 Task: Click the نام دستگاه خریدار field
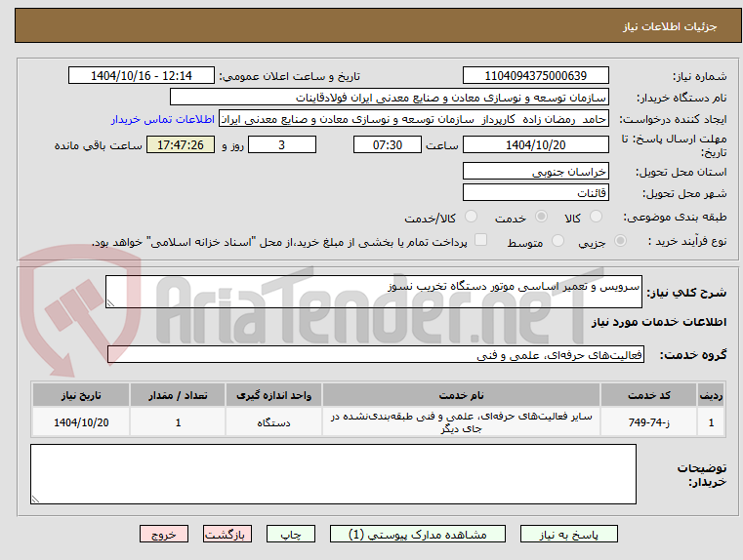coord(389,98)
